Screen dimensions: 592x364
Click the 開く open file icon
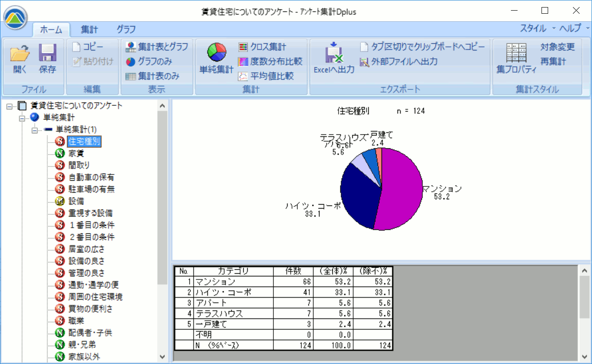pos(20,53)
